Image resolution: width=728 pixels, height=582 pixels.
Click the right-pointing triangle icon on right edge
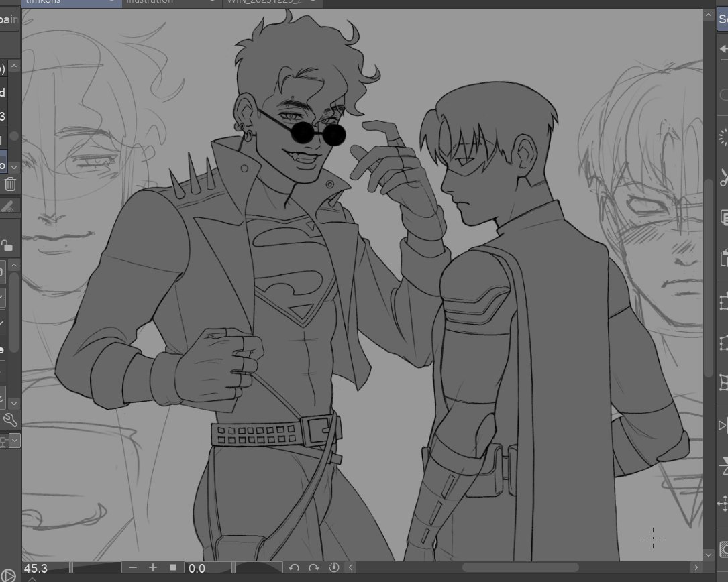coord(723,426)
